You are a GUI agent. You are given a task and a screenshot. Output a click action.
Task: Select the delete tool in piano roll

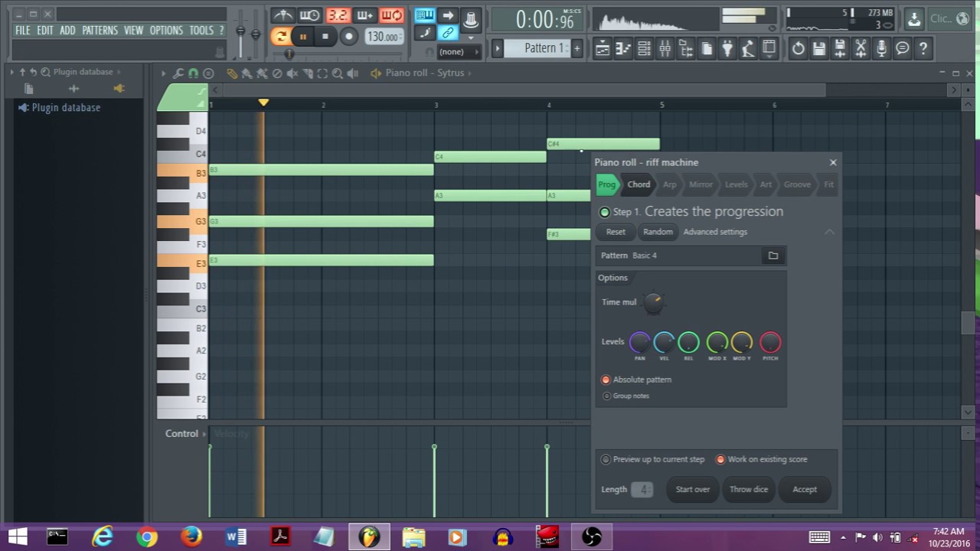pyautogui.click(x=277, y=73)
